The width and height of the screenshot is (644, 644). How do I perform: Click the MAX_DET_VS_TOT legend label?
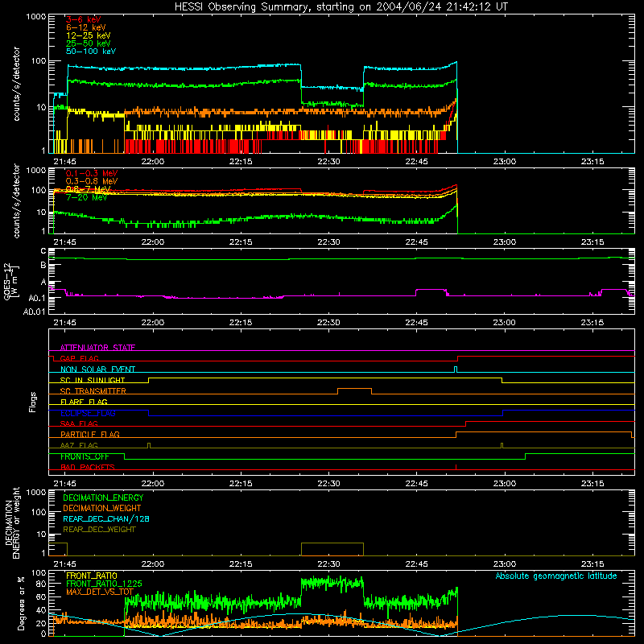tap(100, 592)
